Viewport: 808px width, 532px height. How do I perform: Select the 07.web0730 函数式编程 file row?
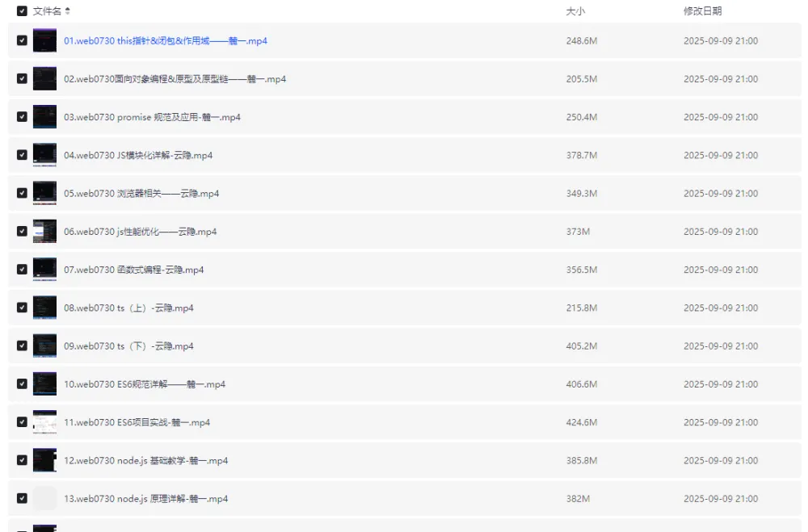pyautogui.click(x=132, y=269)
